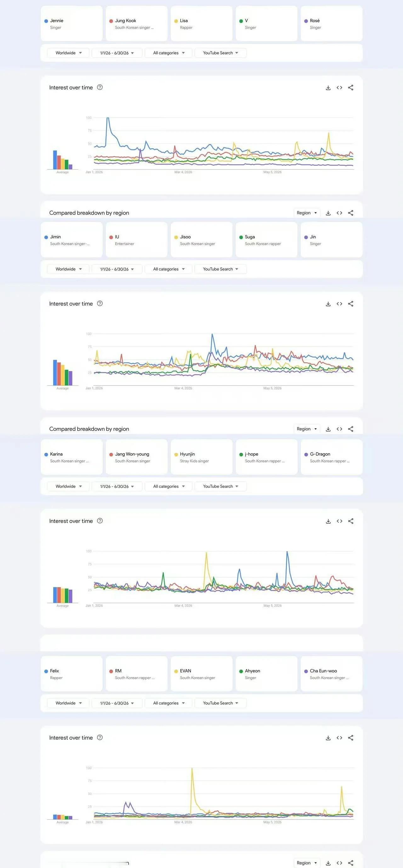This screenshot has width=403, height=868.
Task: Download the Jennie chart's Interest over time data
Action: click(328, 88)
